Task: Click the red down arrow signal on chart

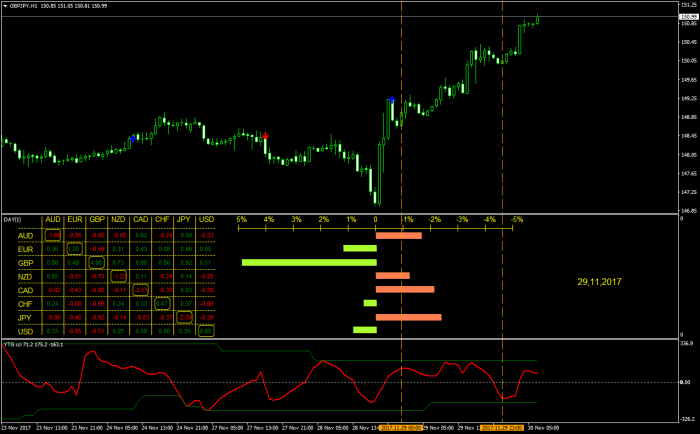Action: (x=266, y=135)
